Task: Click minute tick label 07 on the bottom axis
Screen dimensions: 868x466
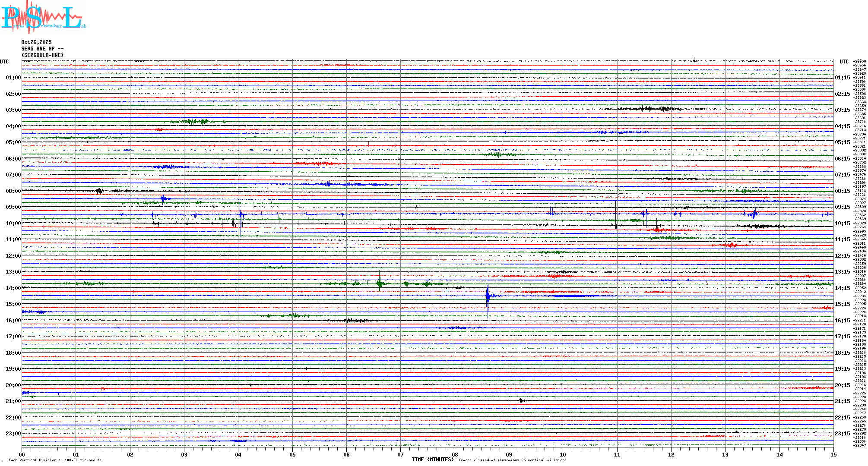Action: tap(401, 454)
